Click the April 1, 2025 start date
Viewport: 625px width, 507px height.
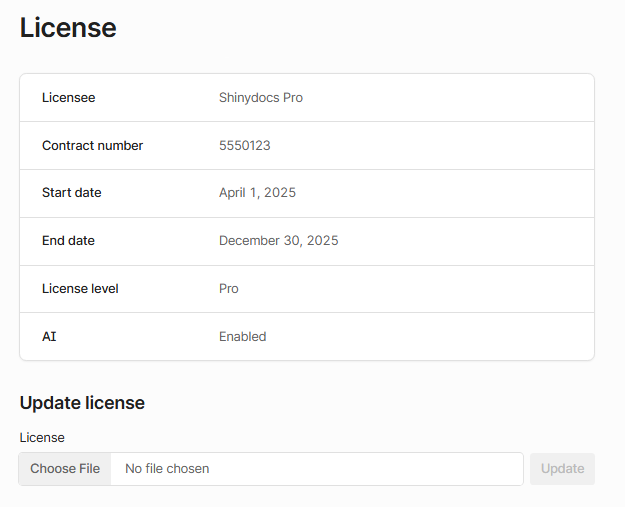click(257, 193)
